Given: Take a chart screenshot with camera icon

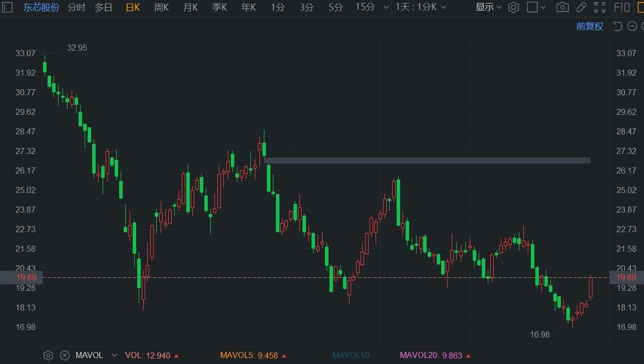Looking at the screenshot, I should [x=562, y=7].
